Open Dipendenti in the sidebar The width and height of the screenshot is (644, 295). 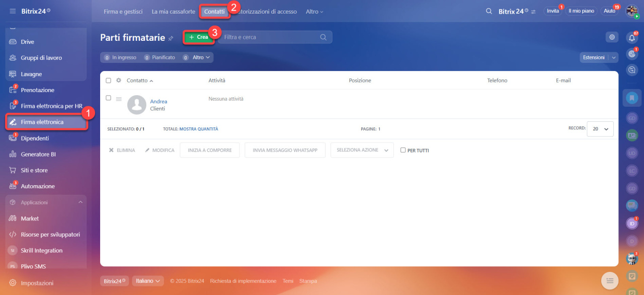click(46, 138)
